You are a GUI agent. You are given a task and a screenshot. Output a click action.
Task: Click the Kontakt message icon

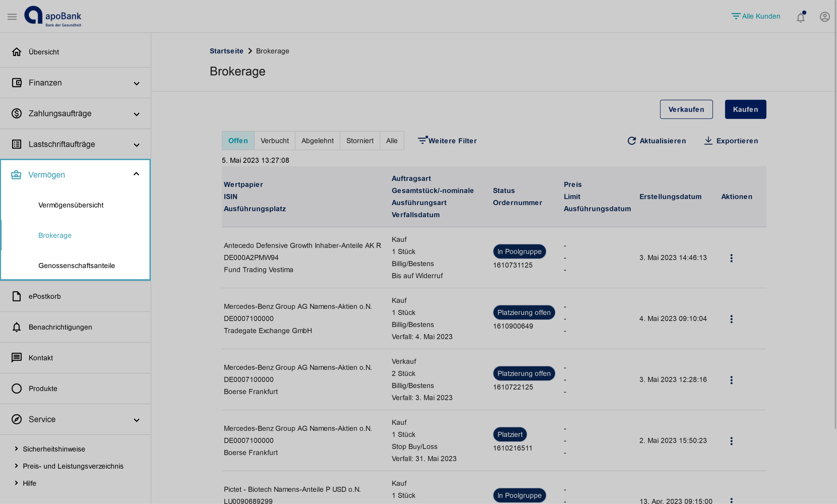tap(16, 358)
